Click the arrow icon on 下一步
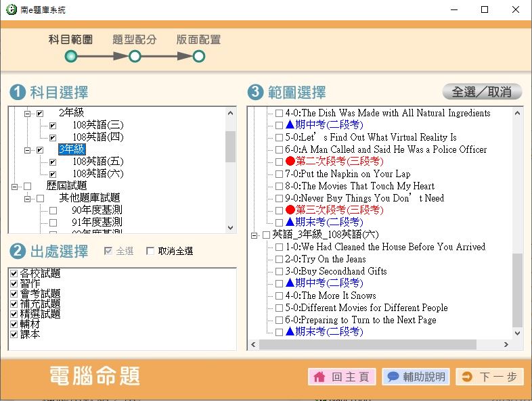The image size is (532, 401). (467, 377)
